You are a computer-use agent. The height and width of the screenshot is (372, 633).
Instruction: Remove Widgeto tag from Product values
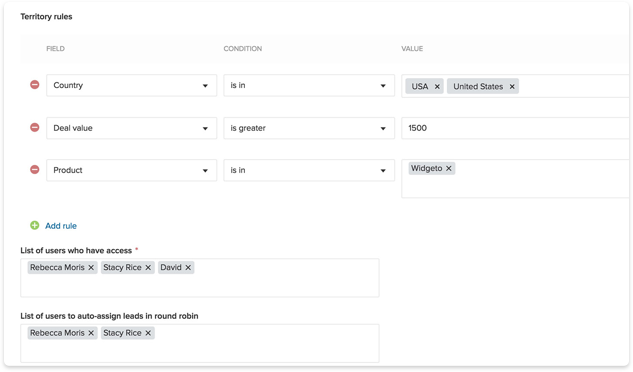449,168
